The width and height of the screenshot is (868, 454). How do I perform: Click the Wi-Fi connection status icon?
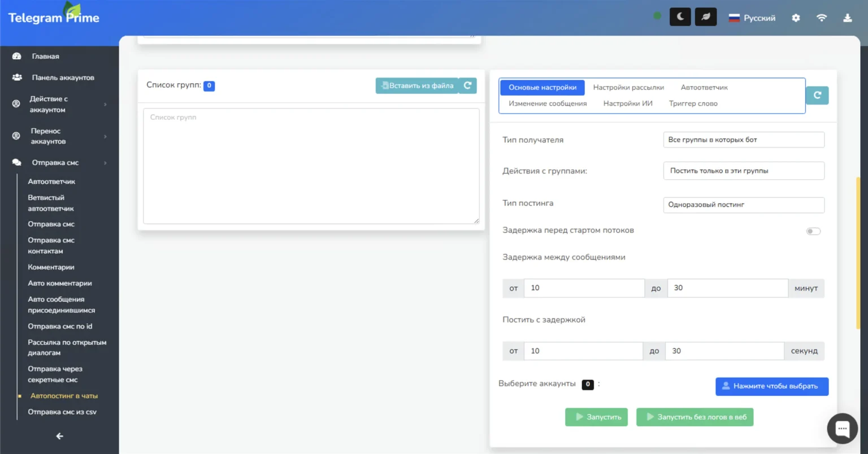(x=822, y=18)
